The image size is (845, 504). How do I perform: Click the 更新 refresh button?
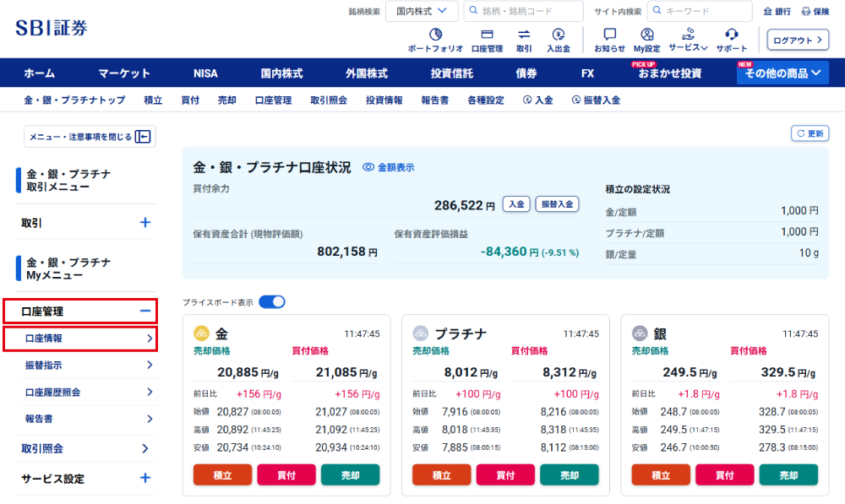810,133
